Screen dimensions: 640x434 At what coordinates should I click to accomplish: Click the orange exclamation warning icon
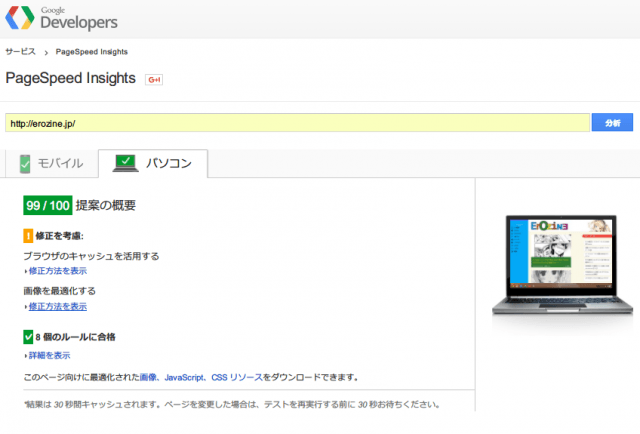(x=28, y=236)
